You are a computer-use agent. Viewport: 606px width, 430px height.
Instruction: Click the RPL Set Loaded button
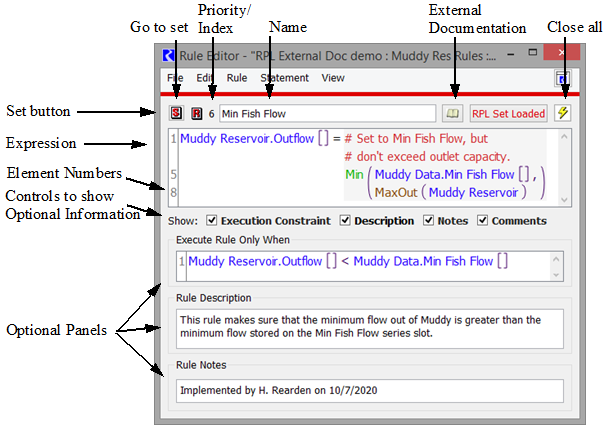pyautogui.click(x=509, y=113)
